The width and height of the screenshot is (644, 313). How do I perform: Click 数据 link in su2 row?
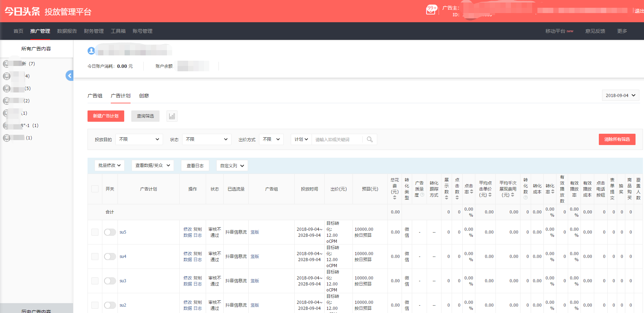[x=188, y=308]
